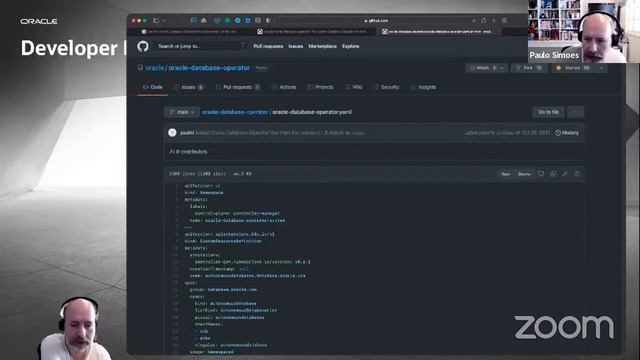Viewport: 640px width, 360px height.
Task: Click Marketplace in top navigation
Action: pos(322,46)
